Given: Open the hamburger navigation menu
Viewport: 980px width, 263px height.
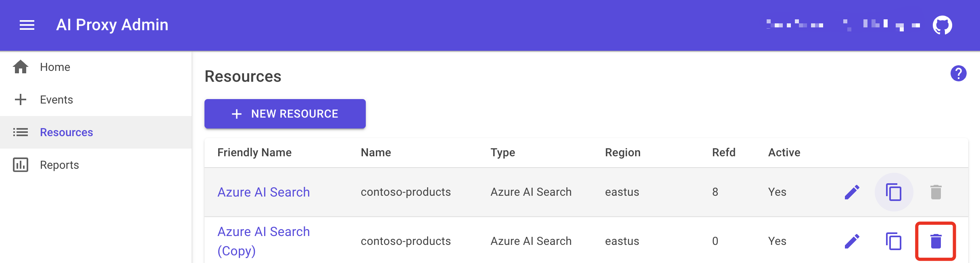Looking at the screenshot, I should tap(27, 25).
